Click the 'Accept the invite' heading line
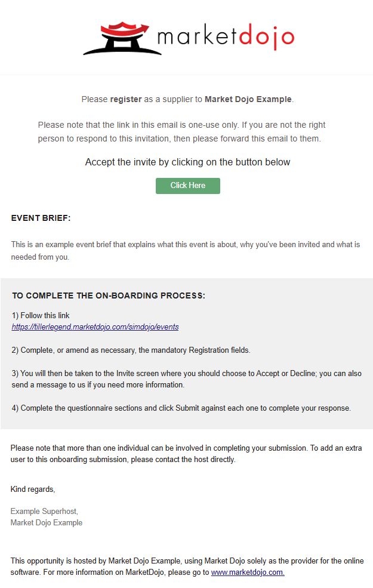 (187, 162)
